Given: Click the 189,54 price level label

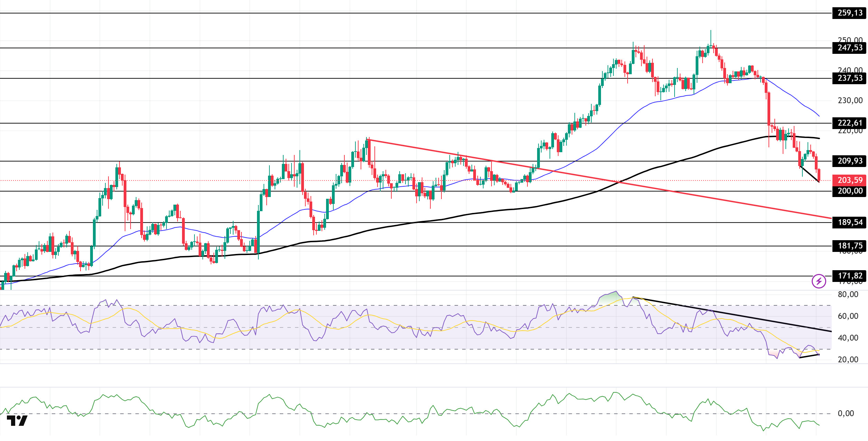Looking at the screenshot, I should (x=850, y=223).
